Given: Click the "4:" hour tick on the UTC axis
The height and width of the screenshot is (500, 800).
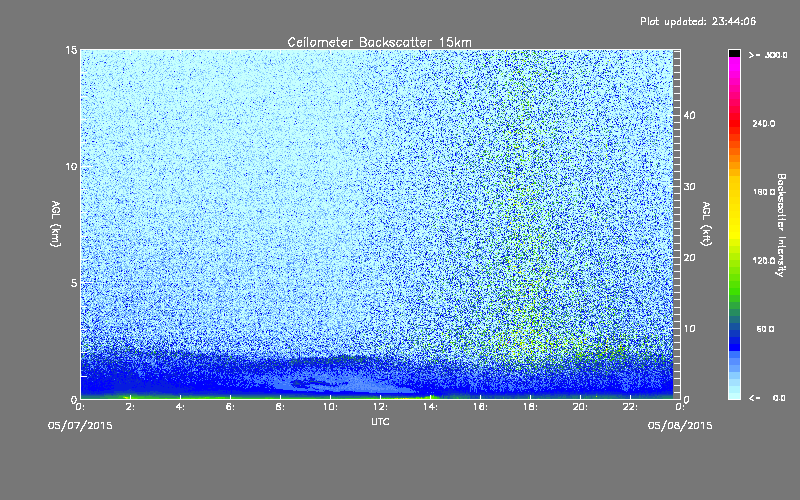Looking at the screenshot, I should click(x=180, y=407).
